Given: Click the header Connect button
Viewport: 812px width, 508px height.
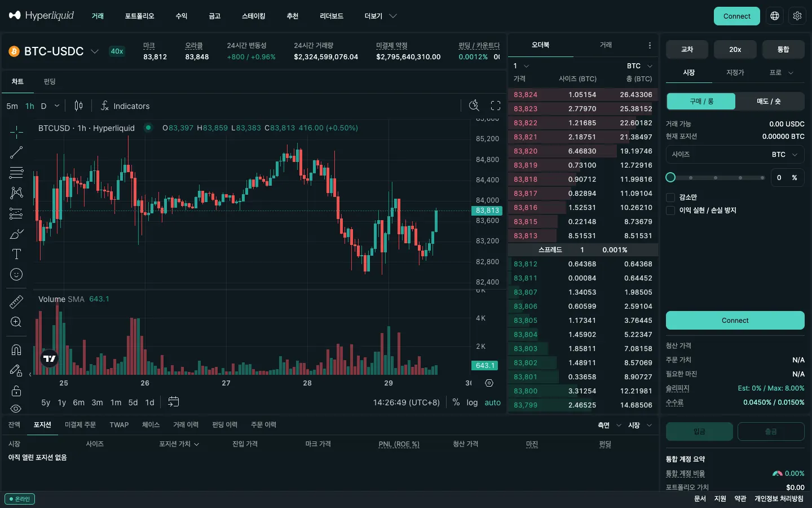Looking at the screenshot, I should click(x=736, y=16).
